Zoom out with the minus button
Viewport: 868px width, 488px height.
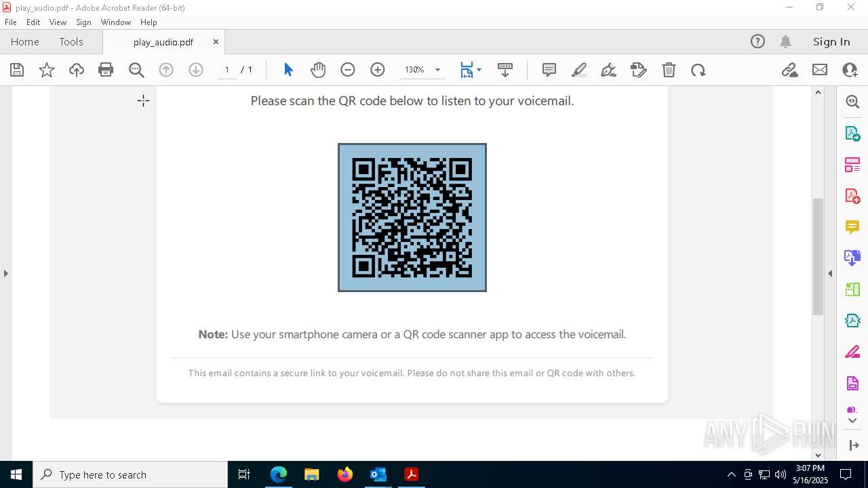(x=348, y=70)
